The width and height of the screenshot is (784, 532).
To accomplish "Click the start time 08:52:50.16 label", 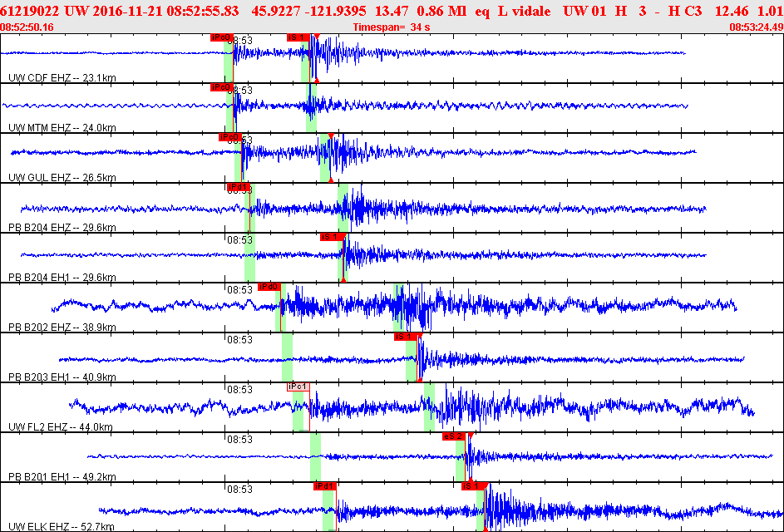I will coord(27,27).
